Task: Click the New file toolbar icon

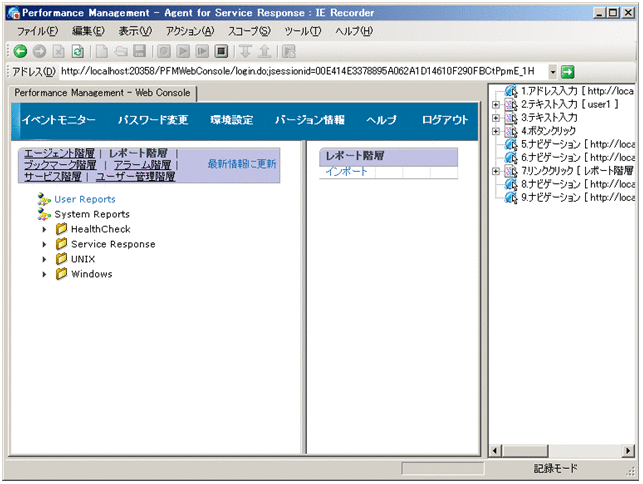Action: tap(102, 51)
